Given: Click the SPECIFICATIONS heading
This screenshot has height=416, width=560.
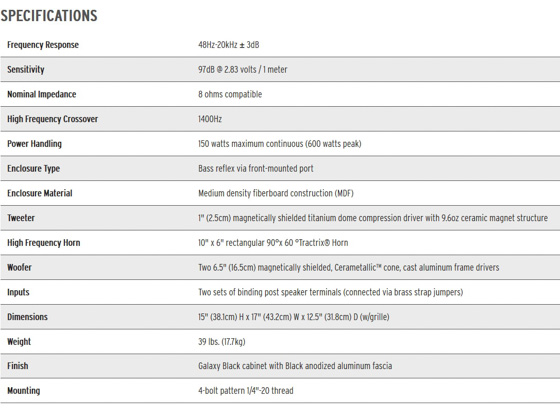Looking at the screenshot, I should tap(49, 16).
